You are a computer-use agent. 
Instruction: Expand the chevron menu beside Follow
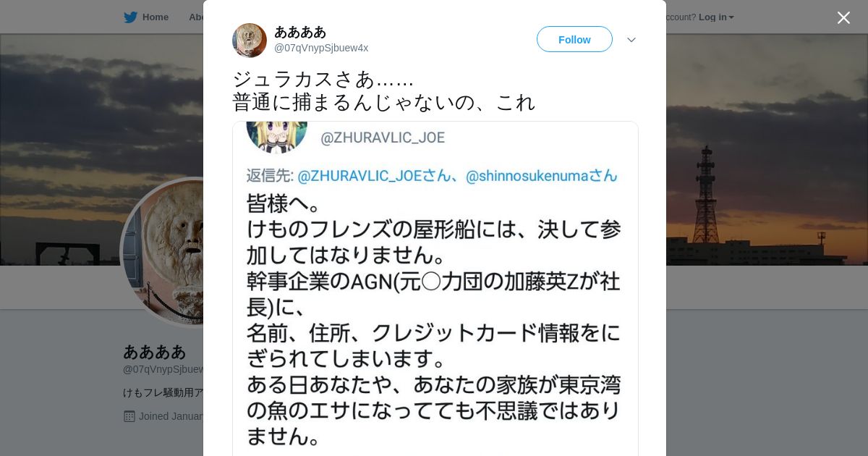pos(631,40)
